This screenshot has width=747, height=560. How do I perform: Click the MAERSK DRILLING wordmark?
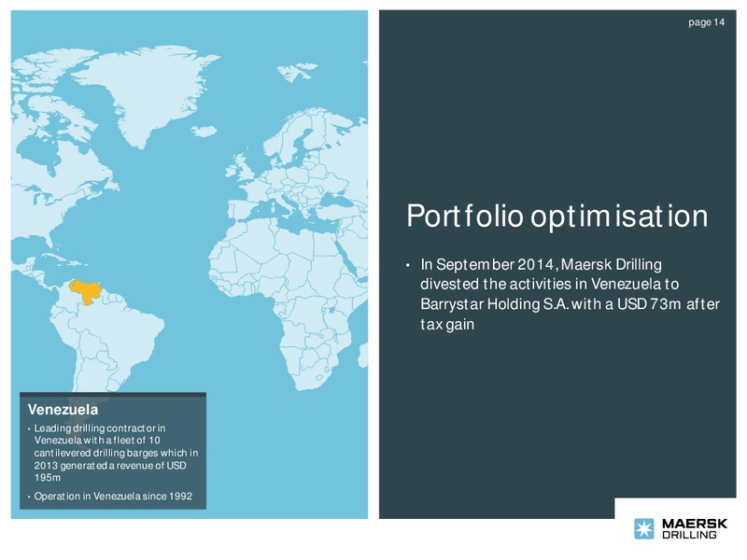695,529
